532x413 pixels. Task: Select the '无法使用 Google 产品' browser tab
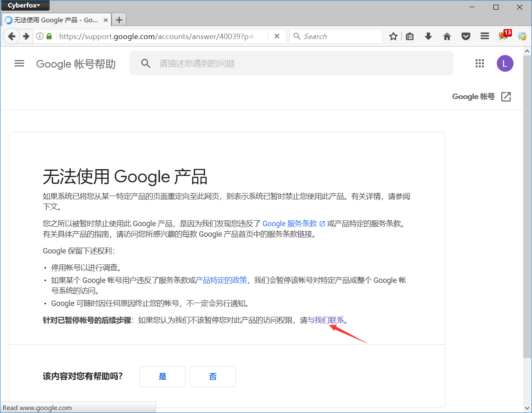[x=57, y=20]
